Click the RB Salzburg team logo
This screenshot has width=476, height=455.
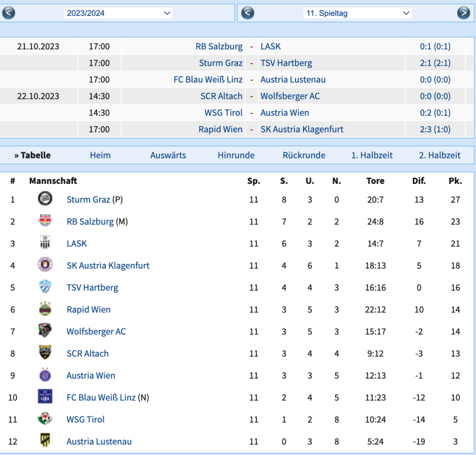pos(45,221)
